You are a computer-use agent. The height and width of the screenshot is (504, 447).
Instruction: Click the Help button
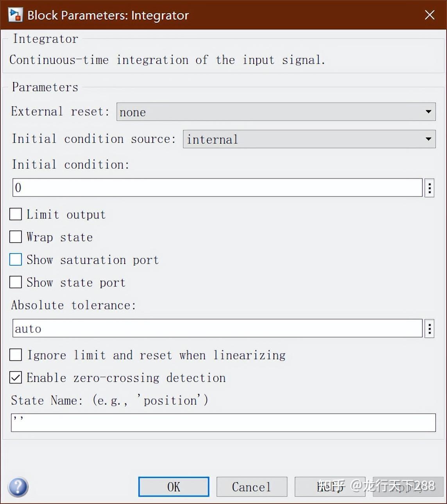click(x=330, y=487)
